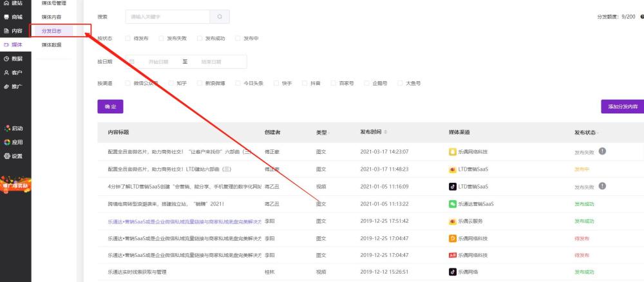Click the red Toutiao icon in the 待发布 row

pos(452,256)
